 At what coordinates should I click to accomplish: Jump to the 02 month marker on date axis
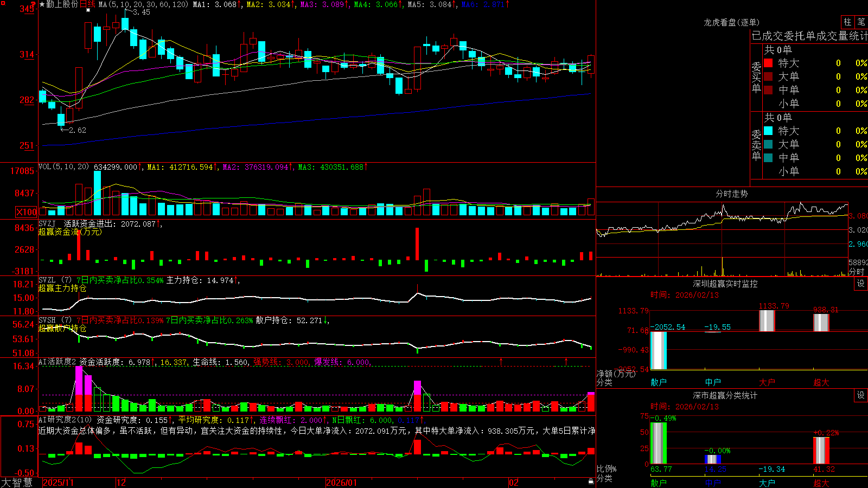click(x=514, y=483)
